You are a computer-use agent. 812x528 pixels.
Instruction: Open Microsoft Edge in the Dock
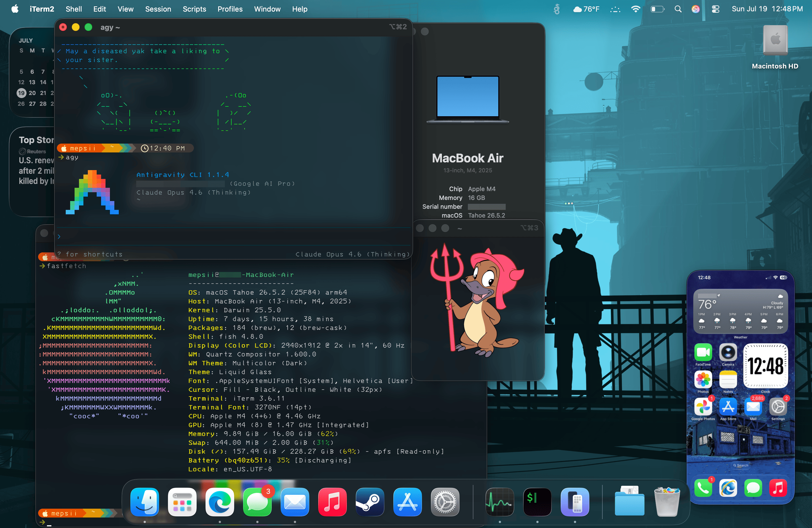pos(220,502)
